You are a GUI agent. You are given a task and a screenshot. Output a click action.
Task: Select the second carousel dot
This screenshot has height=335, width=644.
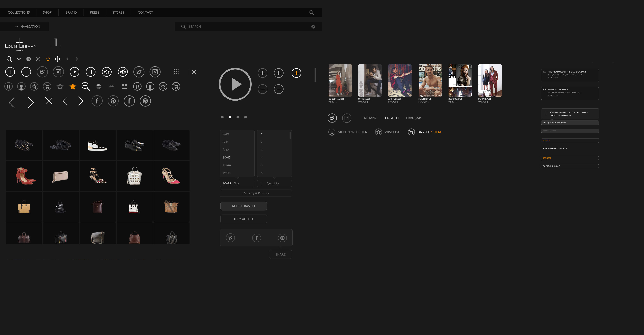(x=230, y=117)
